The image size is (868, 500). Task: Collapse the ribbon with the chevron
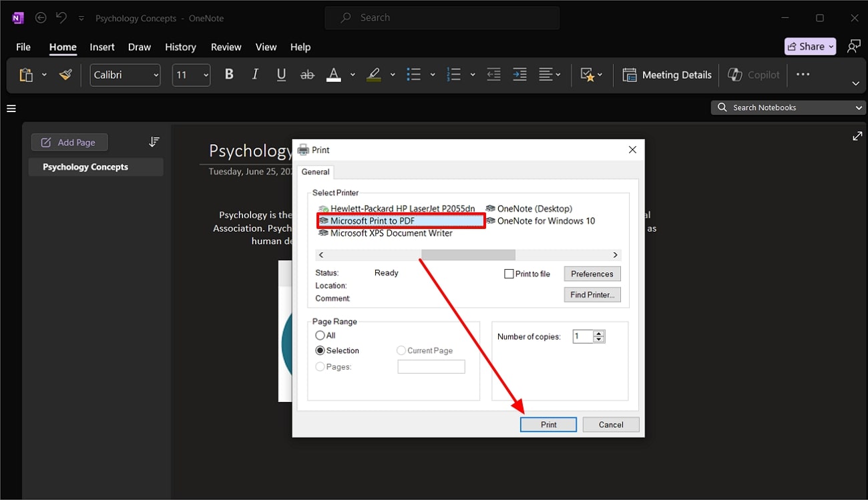(855, 83)
